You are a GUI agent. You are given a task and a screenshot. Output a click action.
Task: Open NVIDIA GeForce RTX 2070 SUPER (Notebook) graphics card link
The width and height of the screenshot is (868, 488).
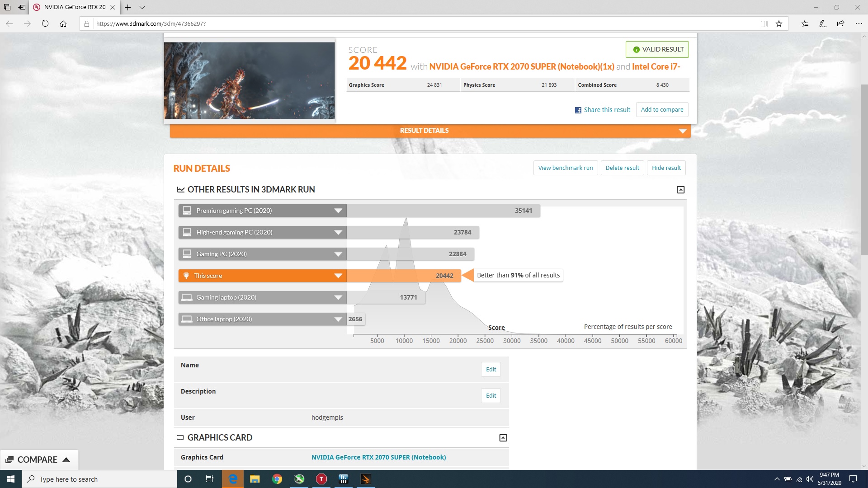(378, 457)
